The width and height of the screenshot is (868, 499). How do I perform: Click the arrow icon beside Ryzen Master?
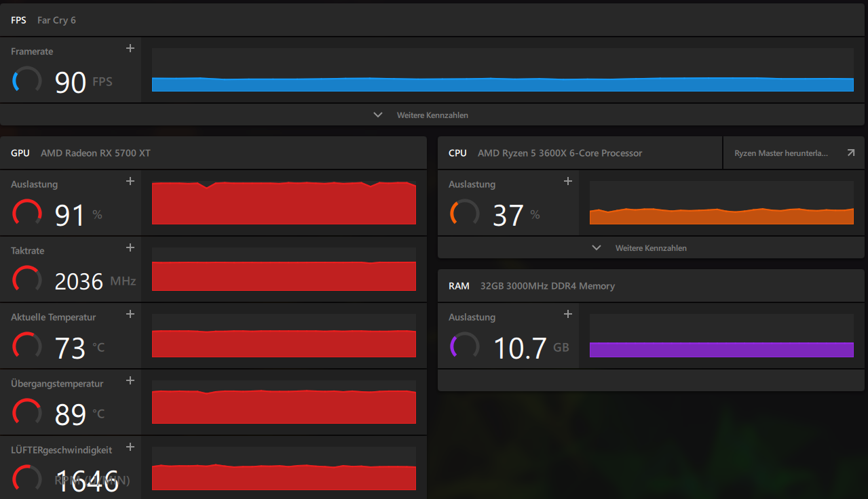pyautogui.click(x=851, y=153)
